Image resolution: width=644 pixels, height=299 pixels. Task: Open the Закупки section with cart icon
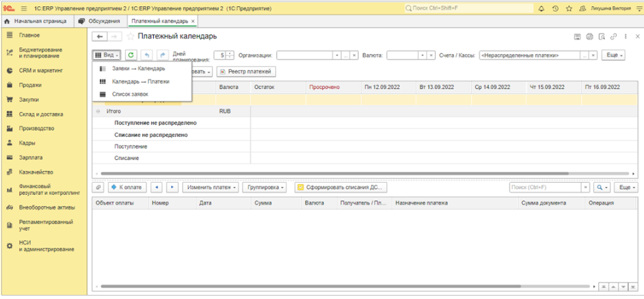pos(29,99)
